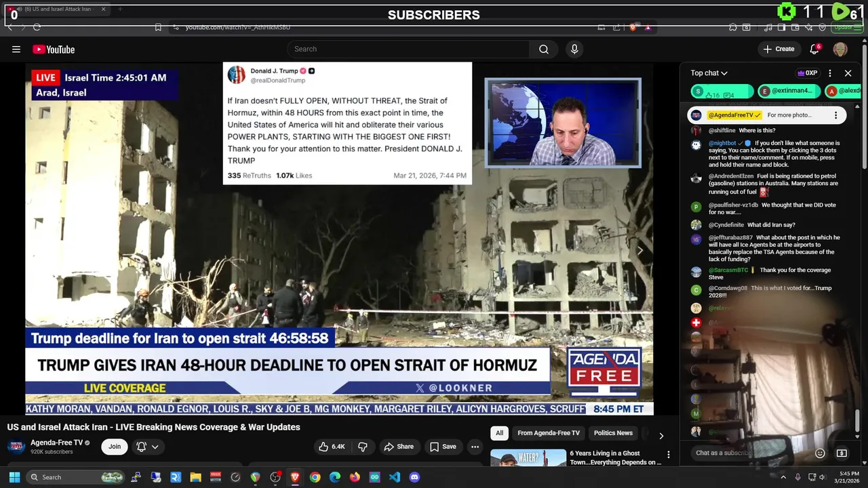Click the Create button
Image resolution: width=868 pixels, height=488 pixels.
(778, 49)
